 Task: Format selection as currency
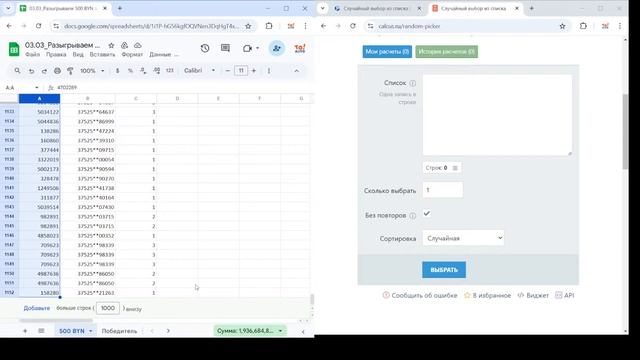tap(118, 71)
